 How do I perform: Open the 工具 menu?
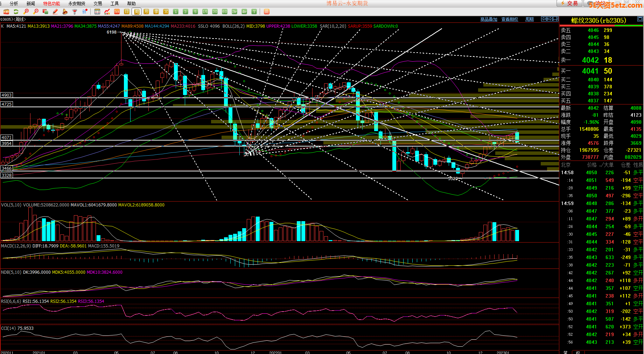coord(115,4)
